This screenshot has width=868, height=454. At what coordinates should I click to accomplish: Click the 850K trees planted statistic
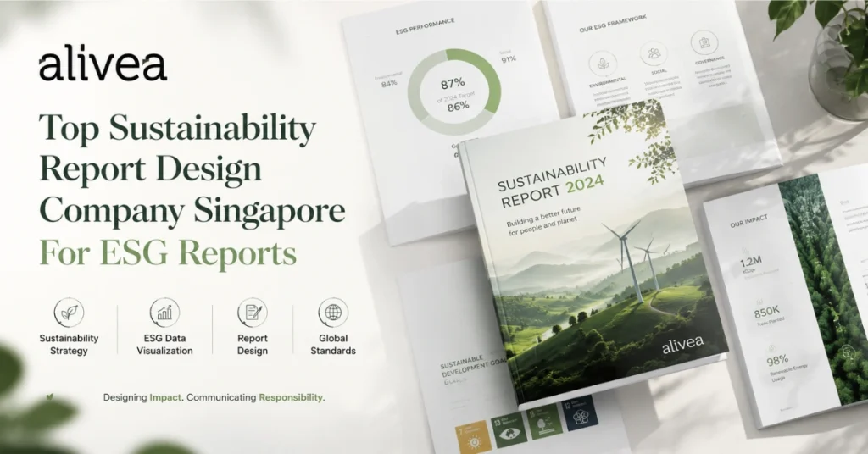[766, 313]
